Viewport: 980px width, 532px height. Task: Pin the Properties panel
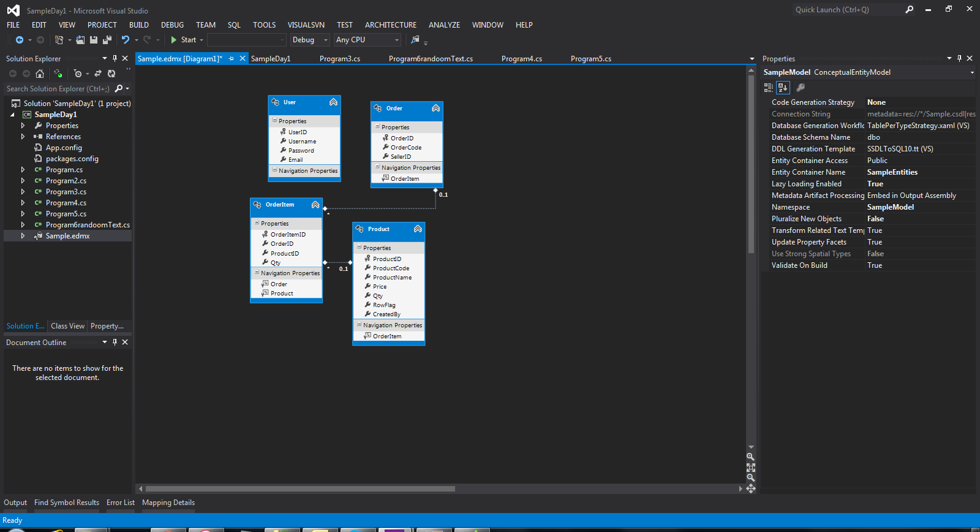(x=959, y=59)
